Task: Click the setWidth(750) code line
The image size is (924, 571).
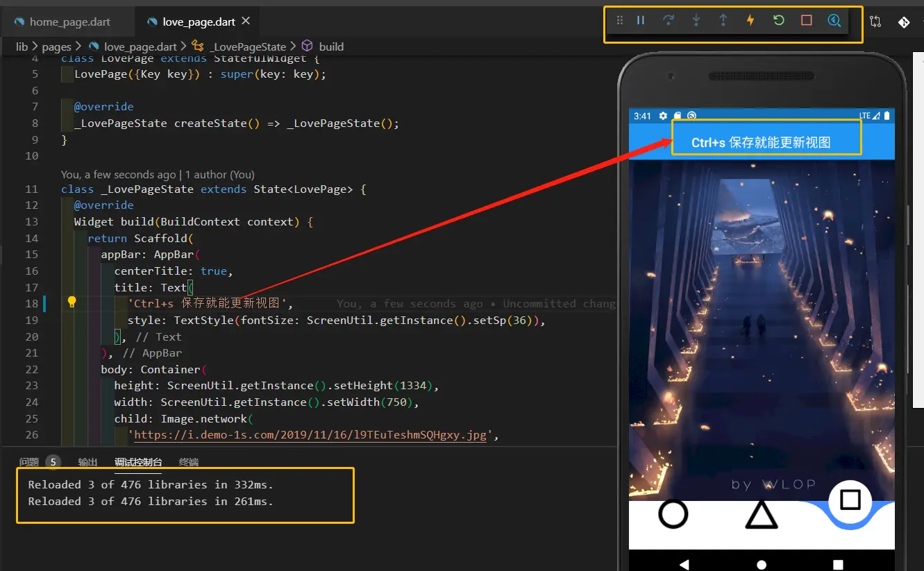Action: coord(267,402)
